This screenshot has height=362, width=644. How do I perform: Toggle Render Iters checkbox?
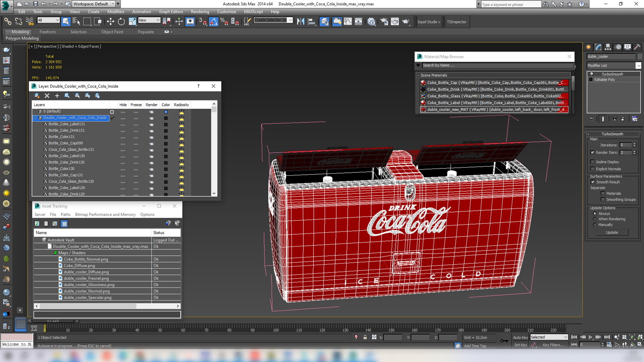pos(592,152)
